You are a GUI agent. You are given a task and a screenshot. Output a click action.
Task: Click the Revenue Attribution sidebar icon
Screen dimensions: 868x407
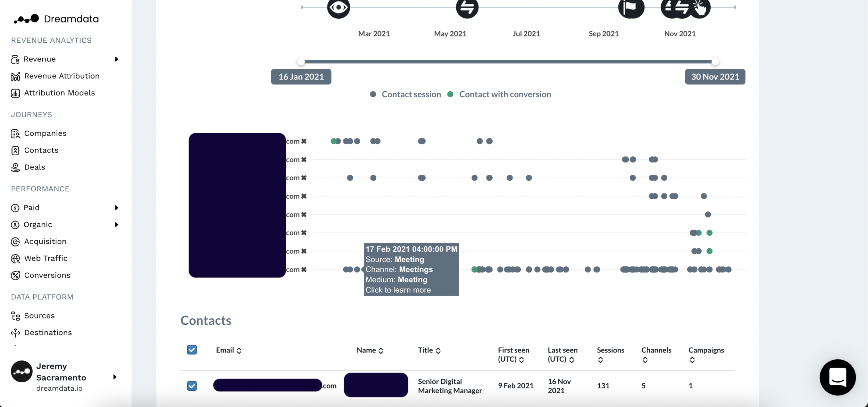coord(15,76)
